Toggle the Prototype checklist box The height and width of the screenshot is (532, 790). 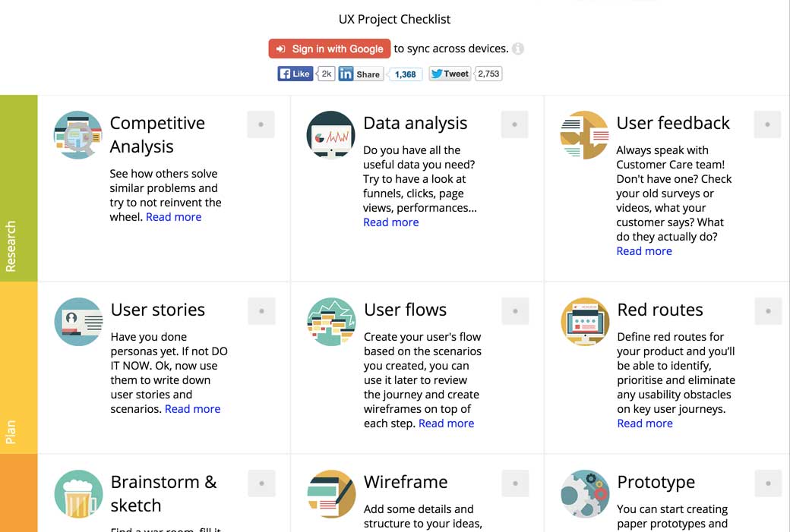click(767, 483)
